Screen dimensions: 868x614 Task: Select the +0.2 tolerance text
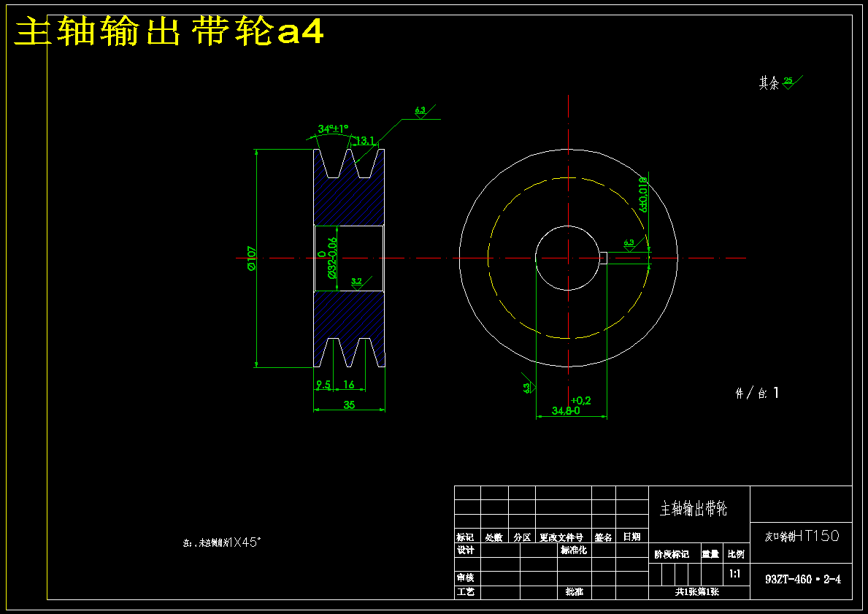tap(580, 400)
